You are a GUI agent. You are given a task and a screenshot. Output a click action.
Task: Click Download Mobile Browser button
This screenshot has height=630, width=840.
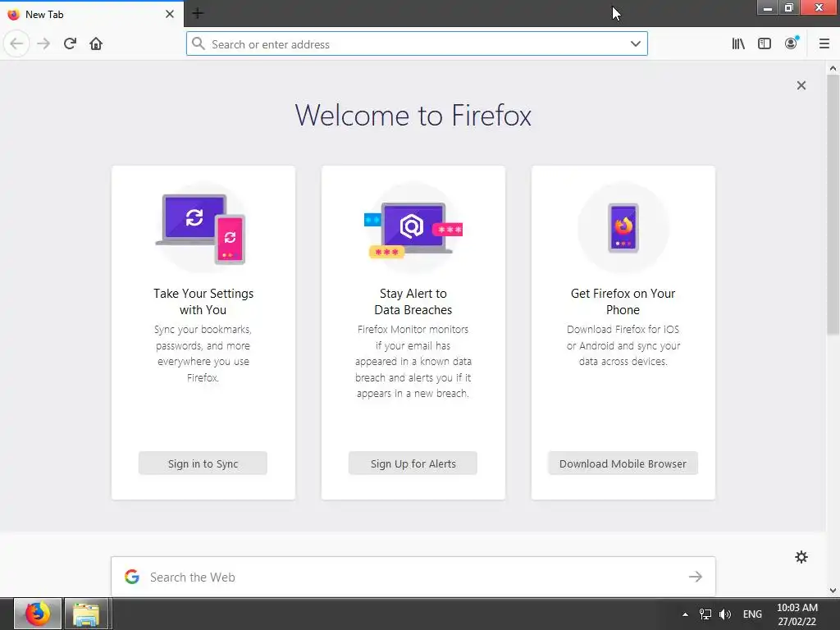[623, 463]
